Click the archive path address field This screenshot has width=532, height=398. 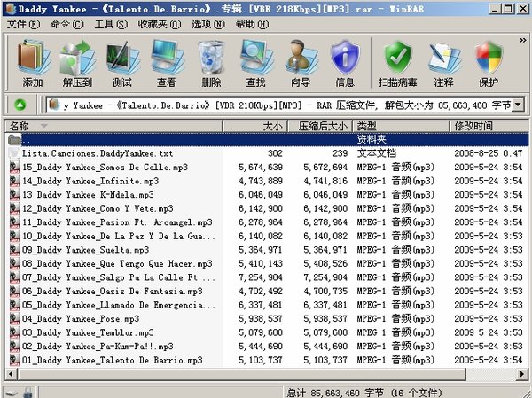279,105
